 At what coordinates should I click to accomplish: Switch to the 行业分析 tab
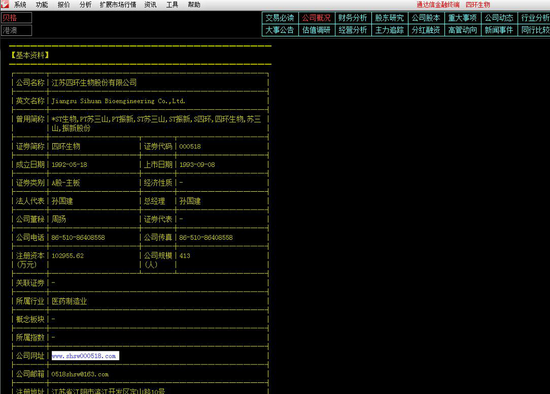coord(534,18)
